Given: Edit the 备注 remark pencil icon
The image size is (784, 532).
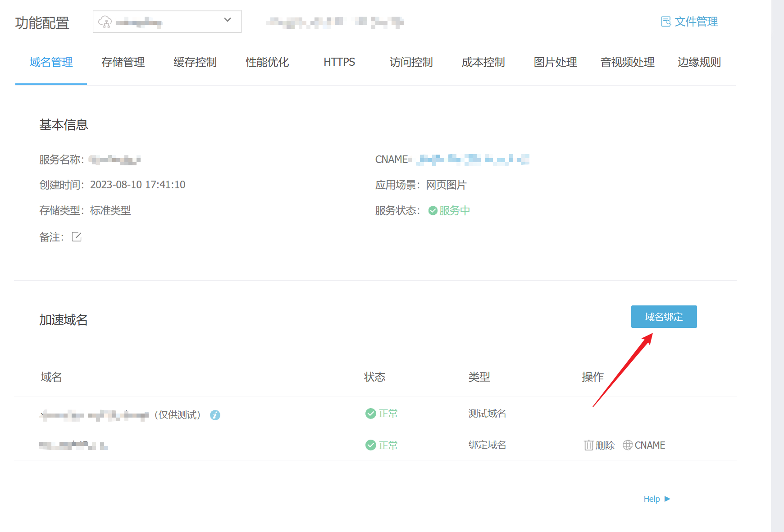Looking at the screenshot, I should (77, 236).
